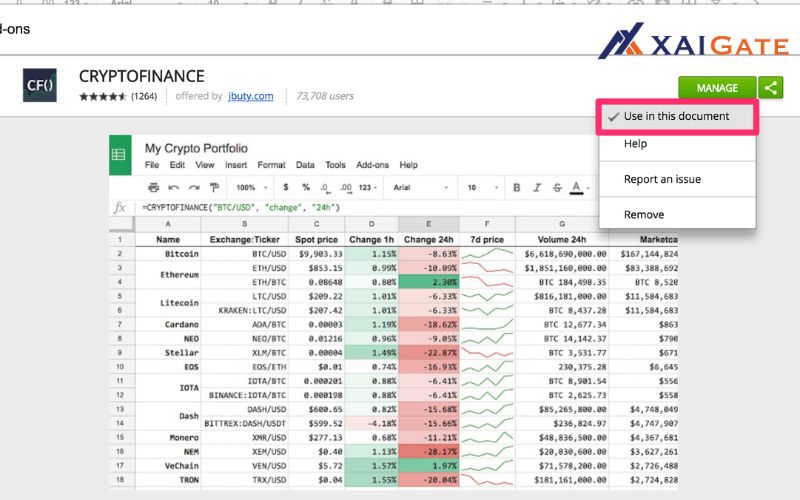Click the 7d price sparkline in TRON row

[x=487, y=480]
